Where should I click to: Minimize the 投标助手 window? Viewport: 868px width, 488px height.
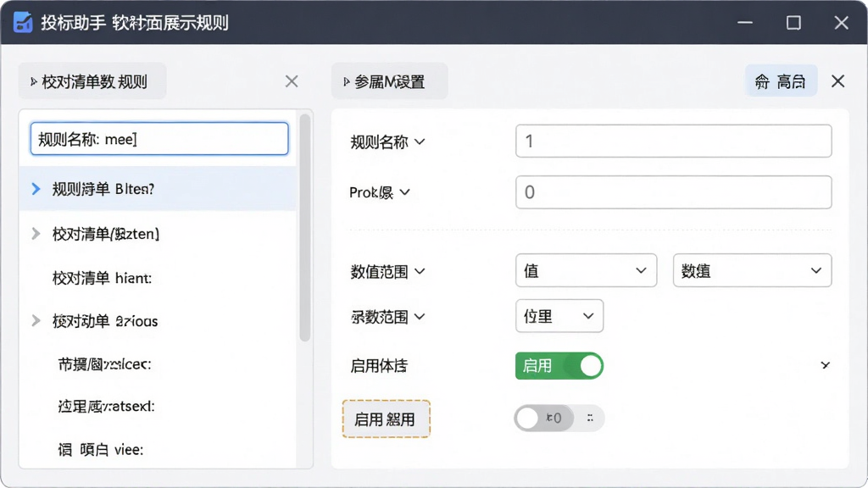(745, 23)
